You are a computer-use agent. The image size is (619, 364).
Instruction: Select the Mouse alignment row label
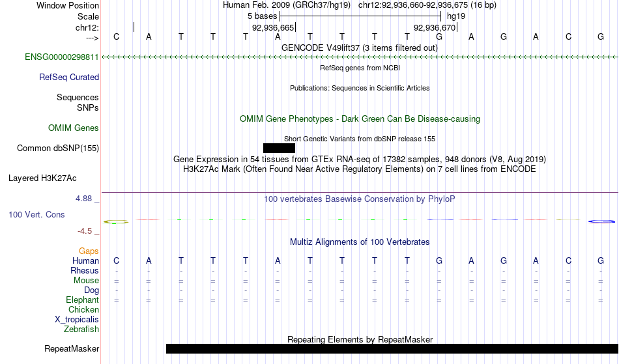tap(87, 281)
